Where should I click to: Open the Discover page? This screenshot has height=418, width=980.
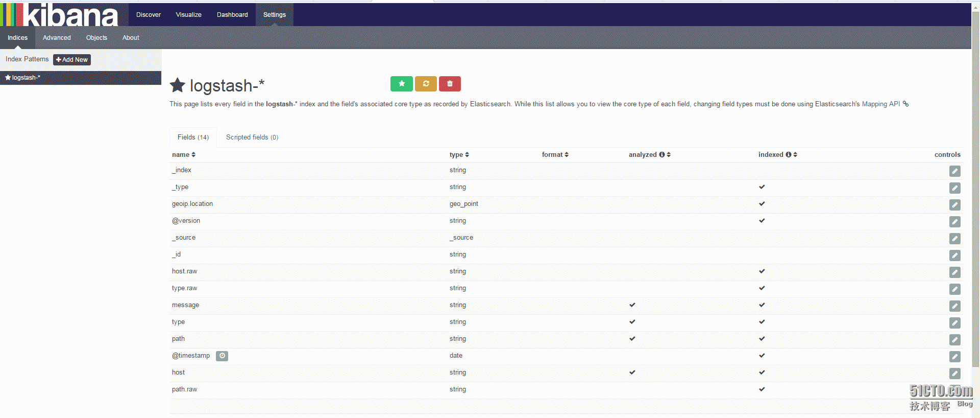[149, 15]
